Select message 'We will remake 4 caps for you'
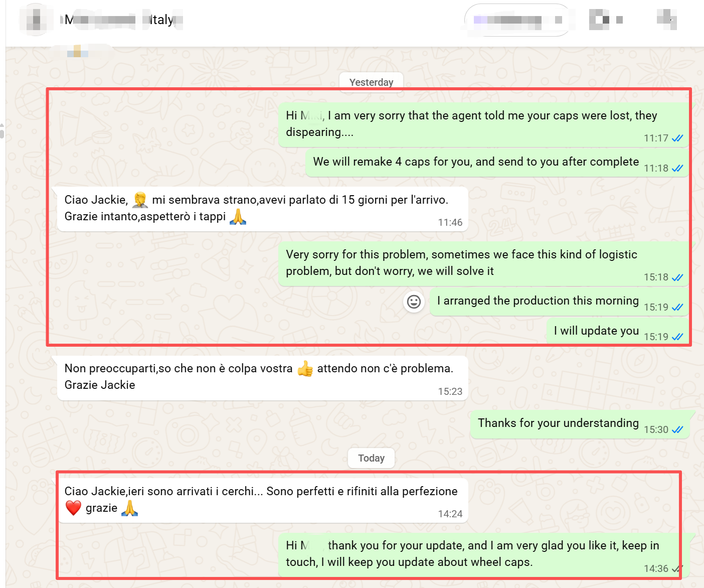This screenshot has height=588, width=704. (x=497, y=162)
